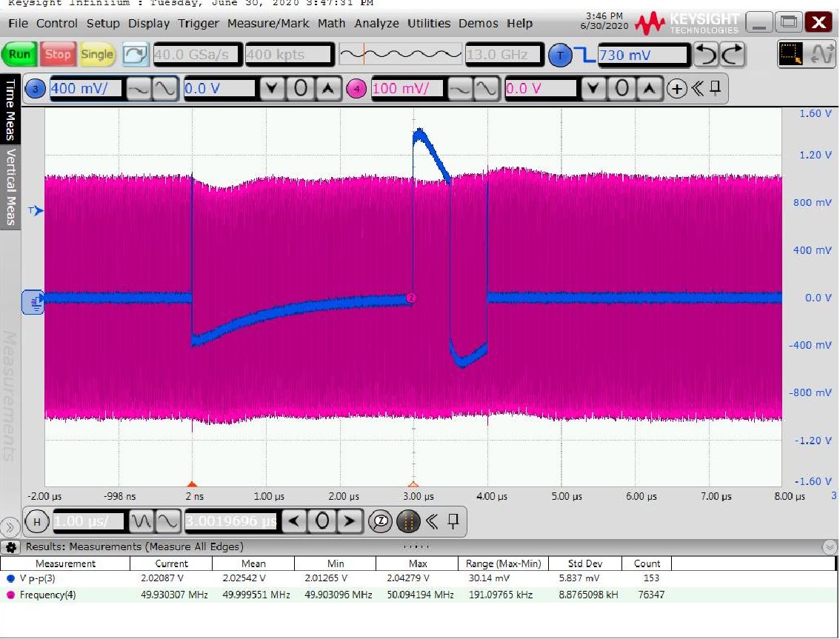Toggle channel 3 on/off button
The image size is (840, 639).
point(36,88)
